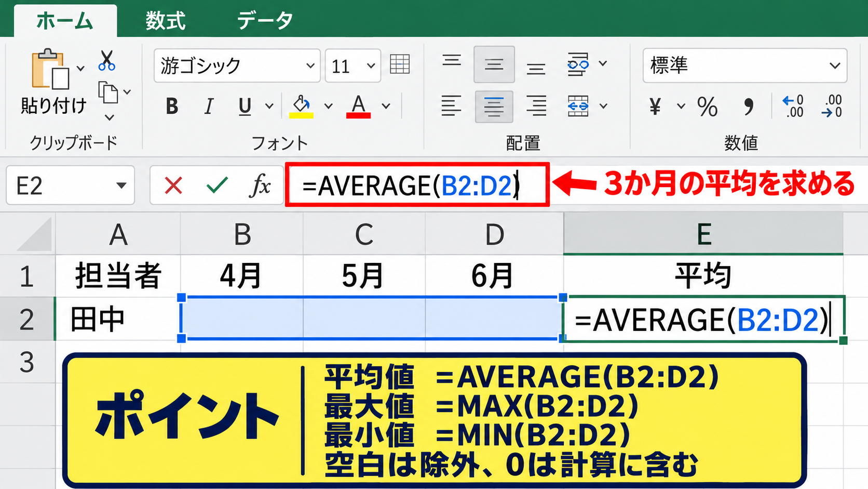Select column B header
Viewport: 868px width, 489px height.
pyautogui.click(x=242, y=234)
